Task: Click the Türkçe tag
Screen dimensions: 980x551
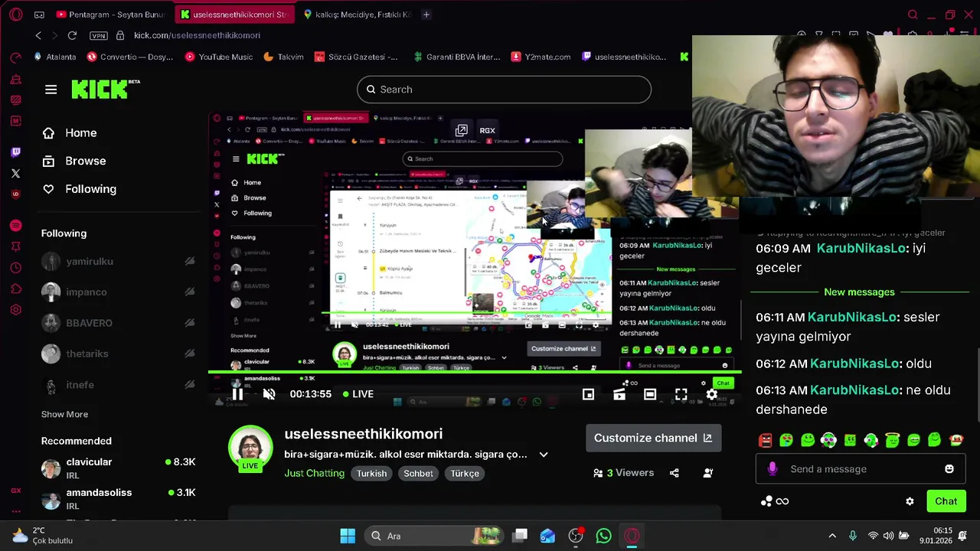Action: (465, 474)
